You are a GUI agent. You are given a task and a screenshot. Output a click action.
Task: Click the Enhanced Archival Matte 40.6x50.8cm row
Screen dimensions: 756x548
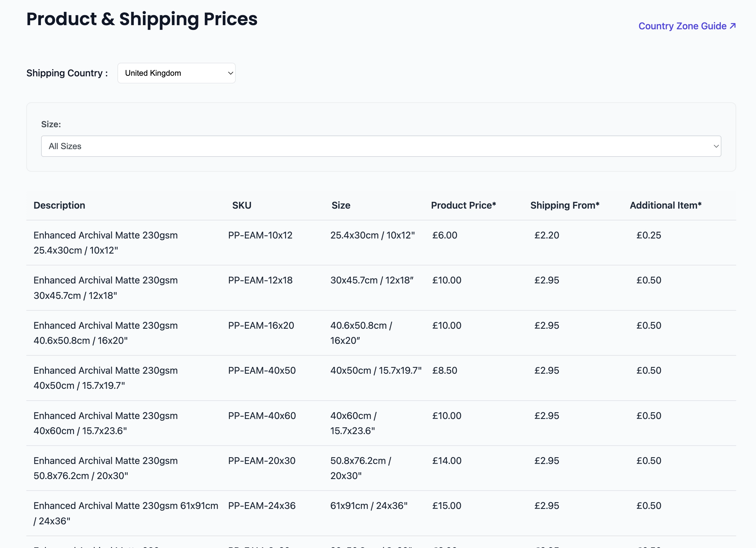pyautogui.click(x=105, y=333)
